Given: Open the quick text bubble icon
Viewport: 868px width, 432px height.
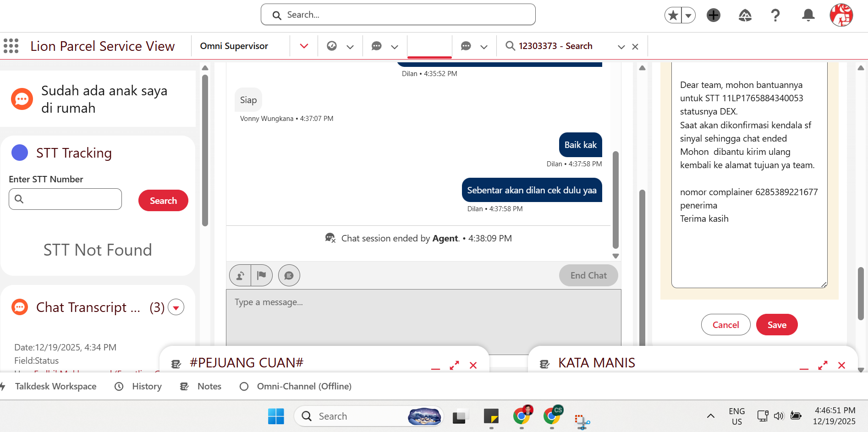Looking at the screenshot, I should (289, 275).
